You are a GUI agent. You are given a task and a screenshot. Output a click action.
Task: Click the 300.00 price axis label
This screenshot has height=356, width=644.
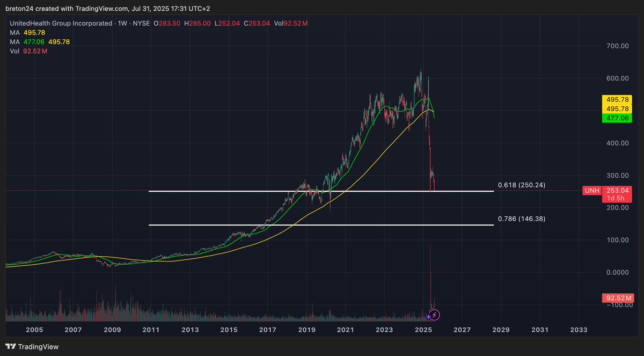point(617,175)
